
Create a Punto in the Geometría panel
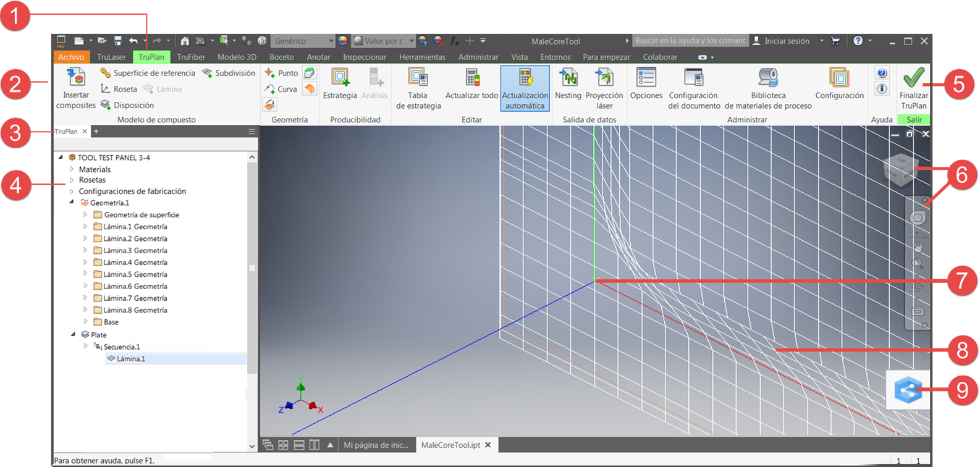point(281,73)
